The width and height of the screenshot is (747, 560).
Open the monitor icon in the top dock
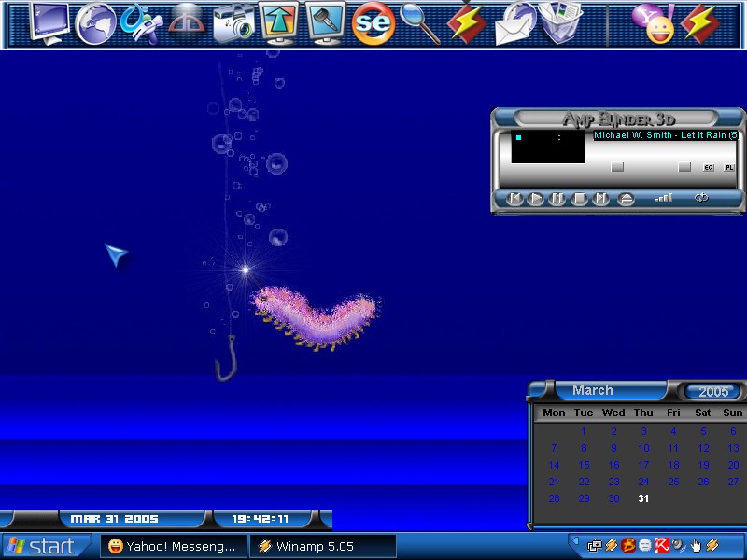click(49, 22)
